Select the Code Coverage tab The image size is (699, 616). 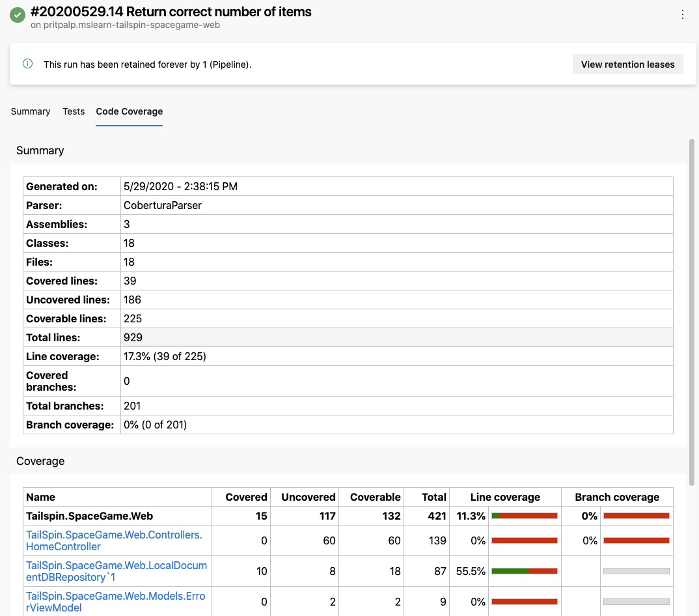(130, 111)
